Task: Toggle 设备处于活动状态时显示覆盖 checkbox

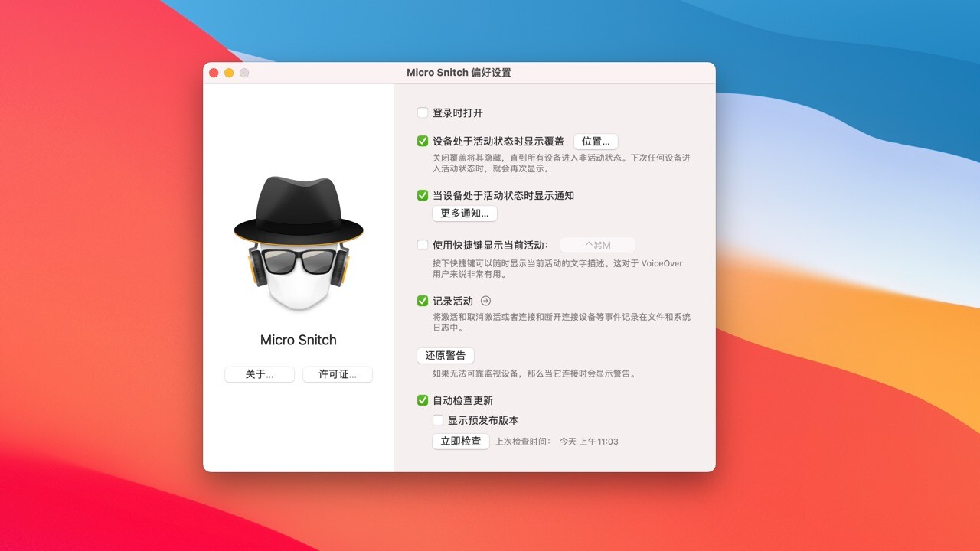Action: [423, 141]
